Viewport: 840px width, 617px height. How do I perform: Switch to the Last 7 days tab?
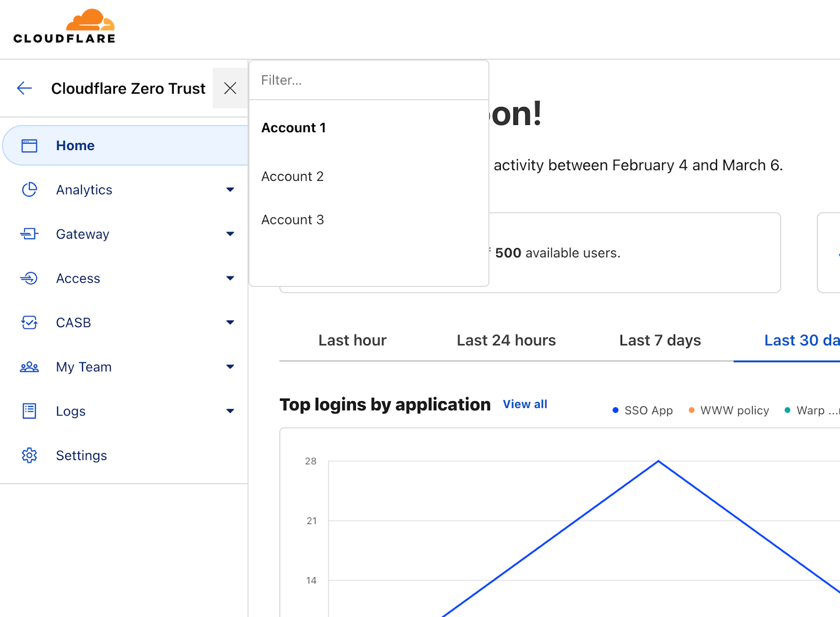659,341
